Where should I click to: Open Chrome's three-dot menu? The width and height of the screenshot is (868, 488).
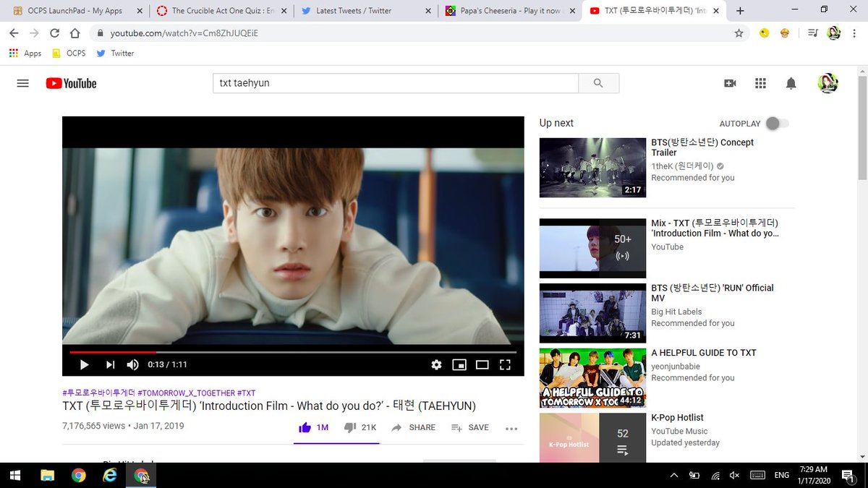click(x=855, y=33)
